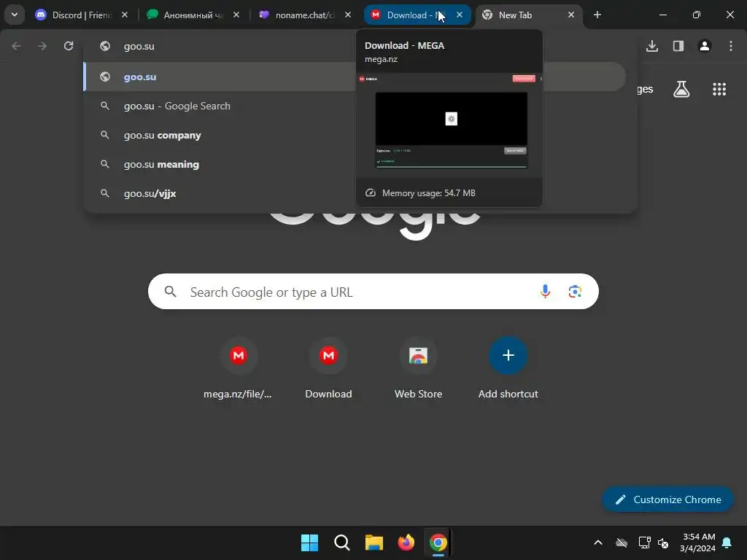Open the tab search dropdown arrow
Image resolution: width=747 pixels, height=560 pixels.
pos(15,15)
